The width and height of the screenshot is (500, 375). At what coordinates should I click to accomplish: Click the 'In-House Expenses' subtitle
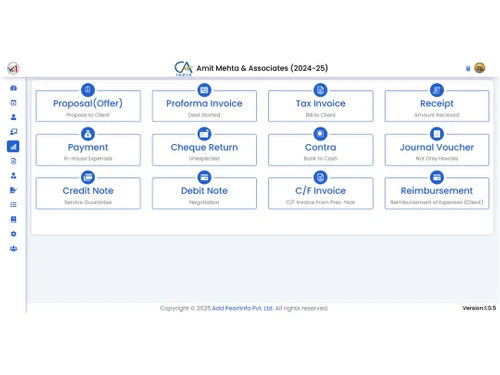[x=88, y=159]
